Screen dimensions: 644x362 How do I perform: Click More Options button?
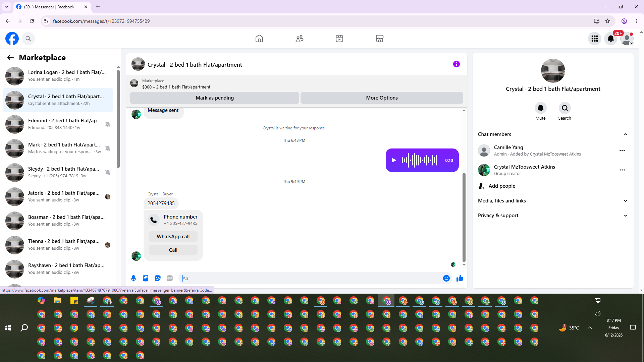(x=382, y=98)
